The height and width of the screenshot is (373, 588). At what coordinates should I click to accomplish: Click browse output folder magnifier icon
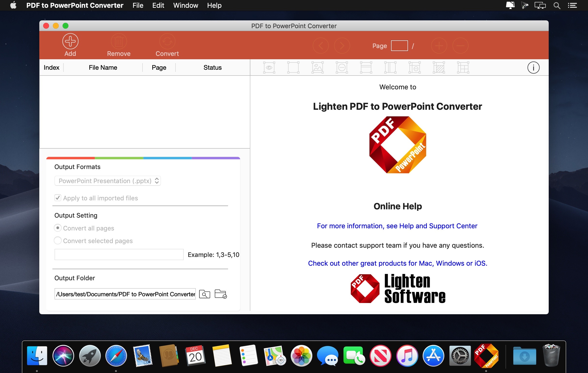(204, 294)
